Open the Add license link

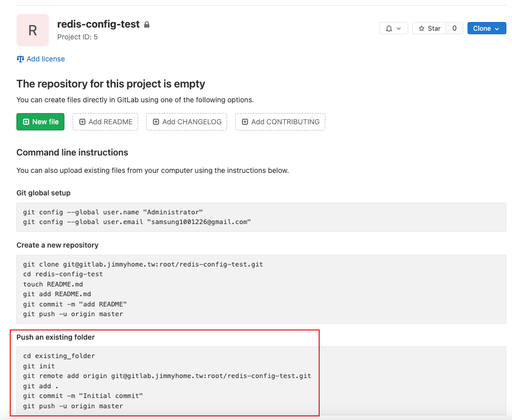point(46,59)
